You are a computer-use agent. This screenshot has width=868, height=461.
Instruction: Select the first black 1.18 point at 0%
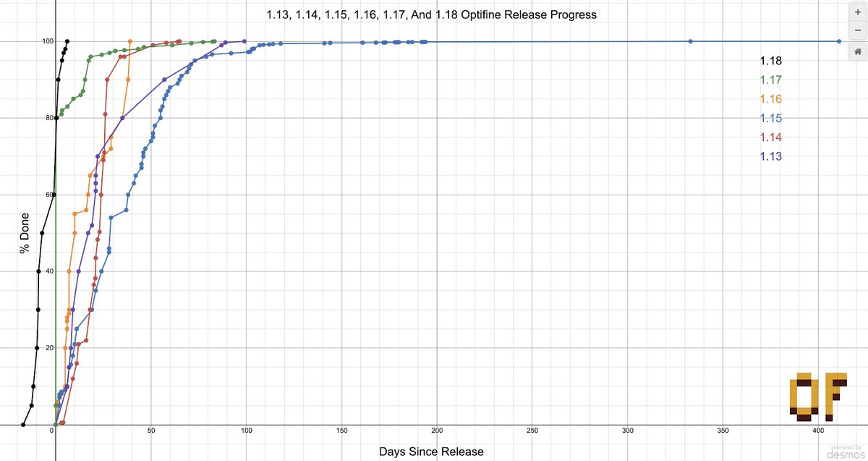click(23, 425)
